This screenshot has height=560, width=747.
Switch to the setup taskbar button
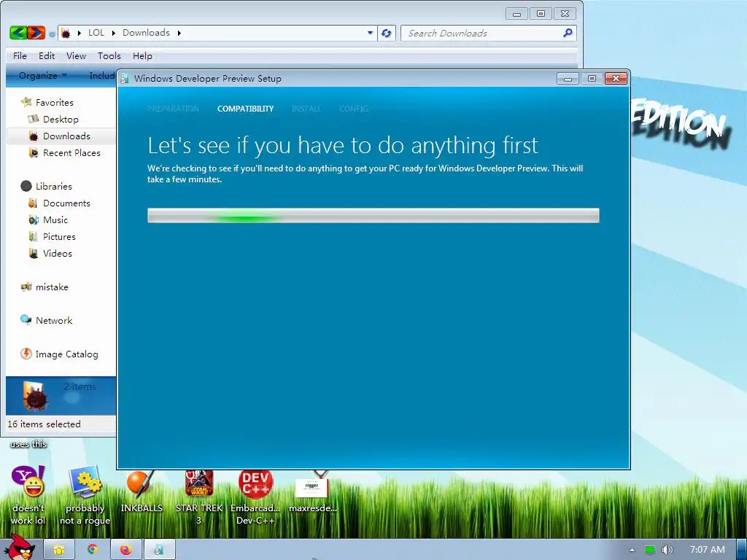pos(159,550)
